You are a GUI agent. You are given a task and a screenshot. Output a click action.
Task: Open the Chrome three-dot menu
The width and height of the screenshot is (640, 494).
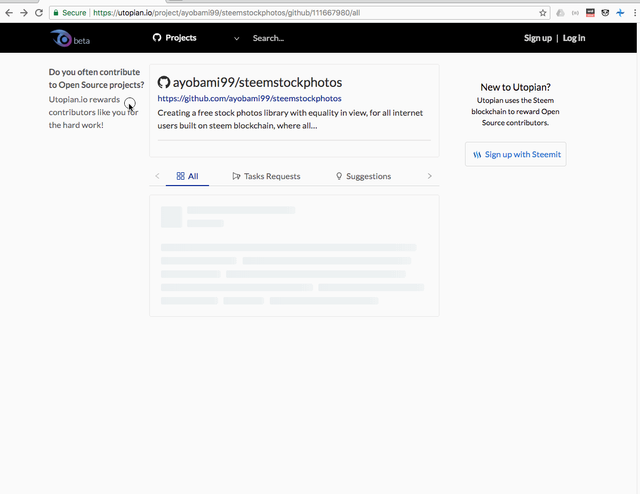click(x=635, y=13)
